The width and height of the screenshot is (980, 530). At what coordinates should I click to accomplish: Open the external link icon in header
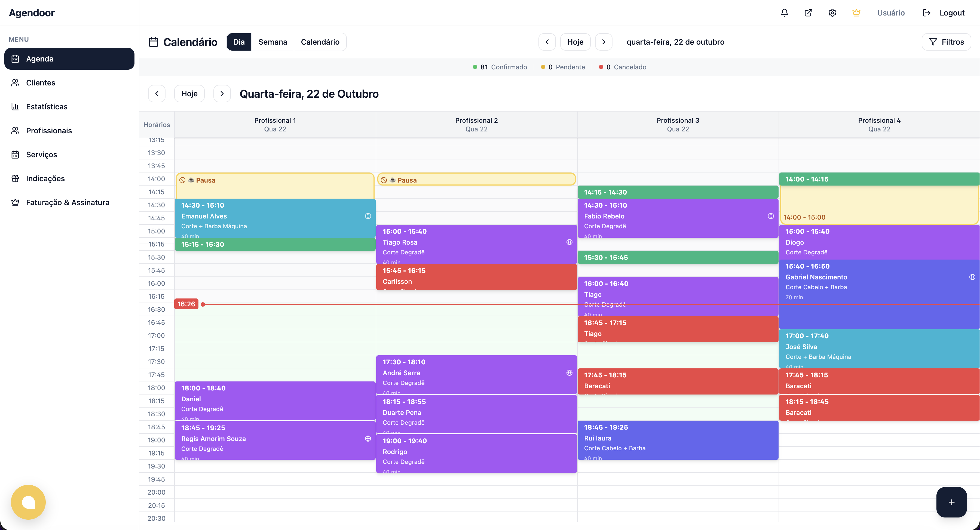[x=808, y=13]
